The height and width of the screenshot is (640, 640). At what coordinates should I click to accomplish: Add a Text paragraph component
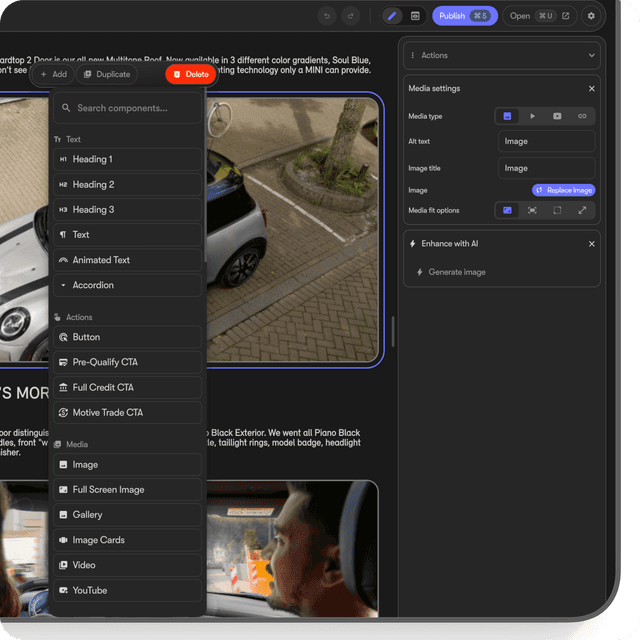pyautogui.click(x=127, y=235)
